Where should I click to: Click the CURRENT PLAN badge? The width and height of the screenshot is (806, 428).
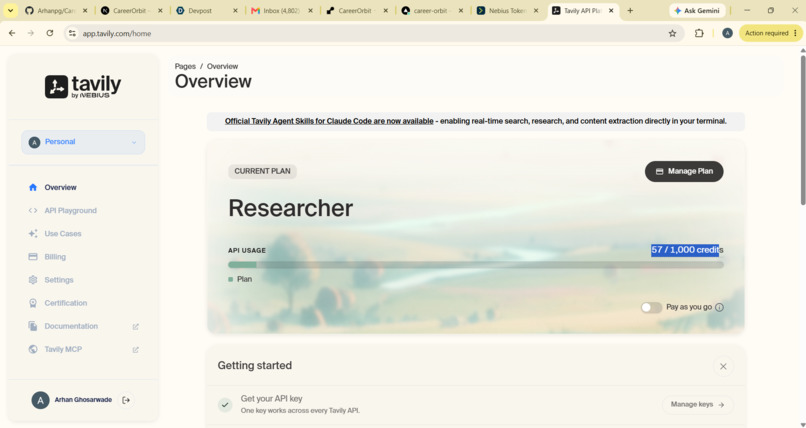coord(262,172)
